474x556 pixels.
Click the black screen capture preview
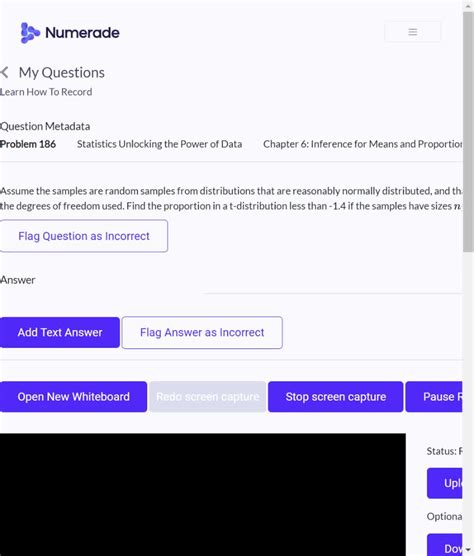tap(203, 494)
